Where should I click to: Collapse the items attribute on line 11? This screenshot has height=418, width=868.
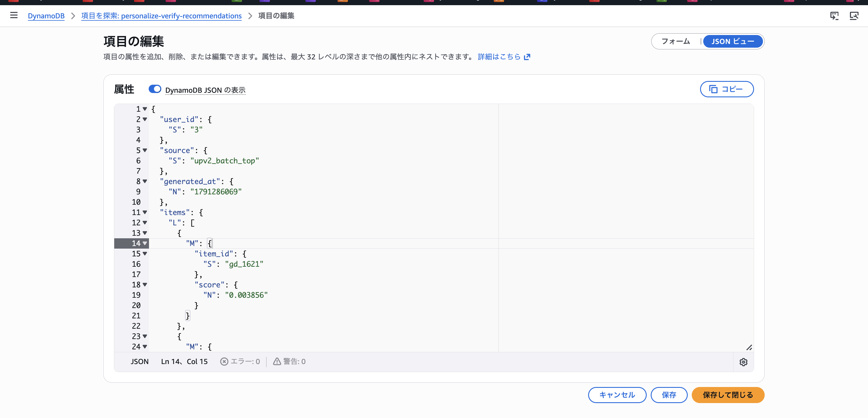pyautogui.click(x=145, y=212)
